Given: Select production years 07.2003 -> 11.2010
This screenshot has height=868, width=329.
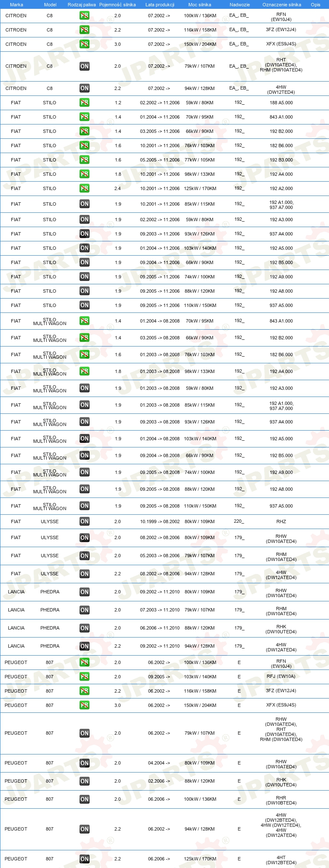Looking at the screenshot, I should tap(160, 610).
